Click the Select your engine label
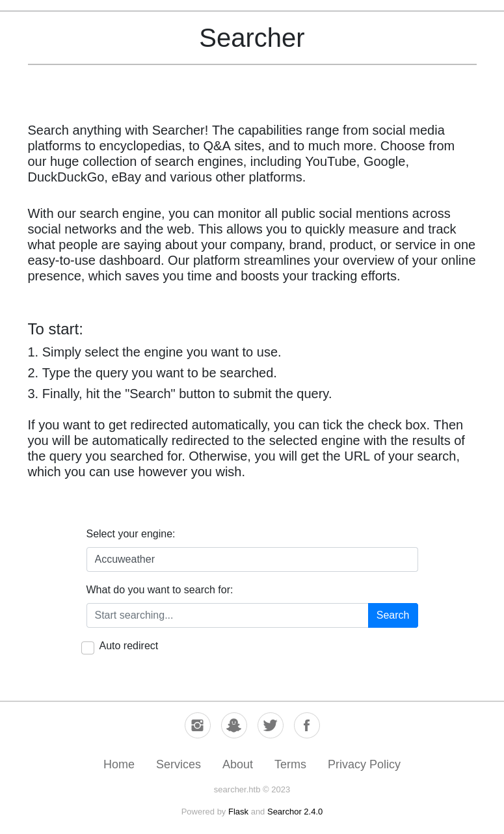 click(x=131, y=534)
